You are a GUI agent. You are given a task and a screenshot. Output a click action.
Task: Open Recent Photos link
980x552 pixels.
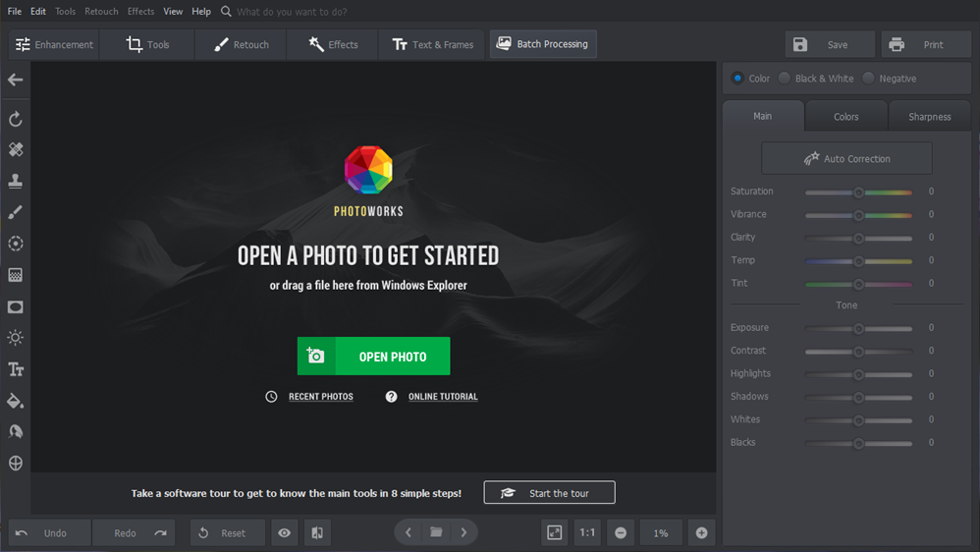click(x=321, y=397)
